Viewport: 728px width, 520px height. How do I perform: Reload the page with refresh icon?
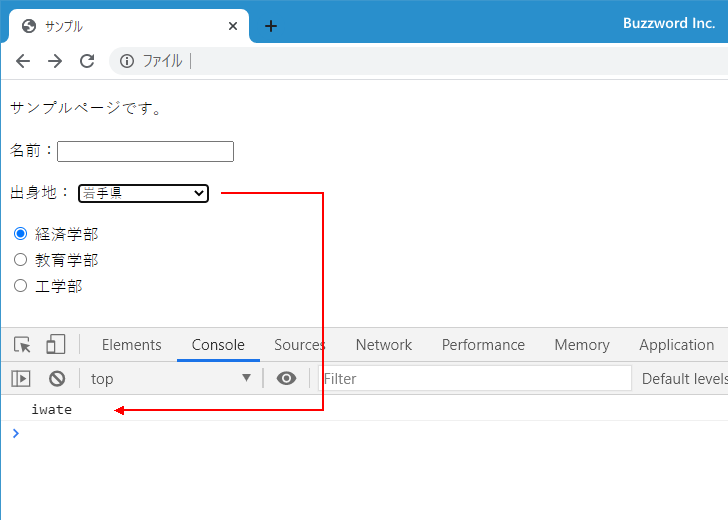tap(87, 61)
